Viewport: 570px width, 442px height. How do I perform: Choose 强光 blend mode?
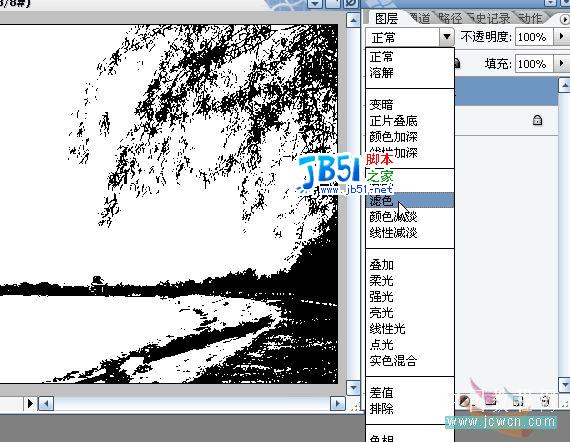tap(410, 297)
